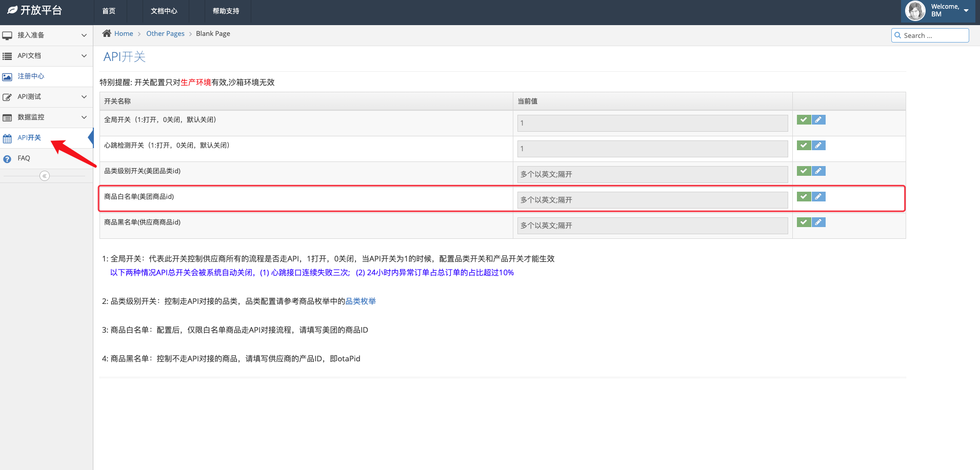Click the green confirm icon for 全局开关
Screen dimensions: 980x470
pyautogui.click(x=804, y=120)
